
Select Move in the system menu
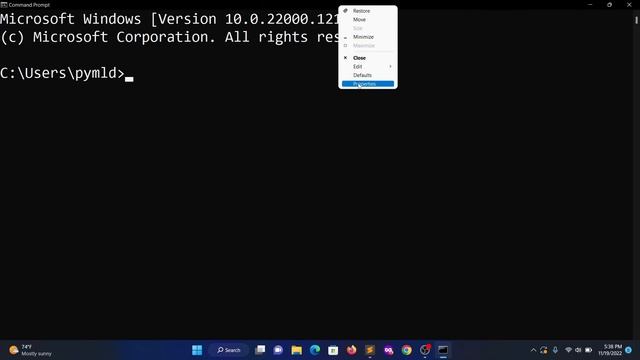click(368, 20)
